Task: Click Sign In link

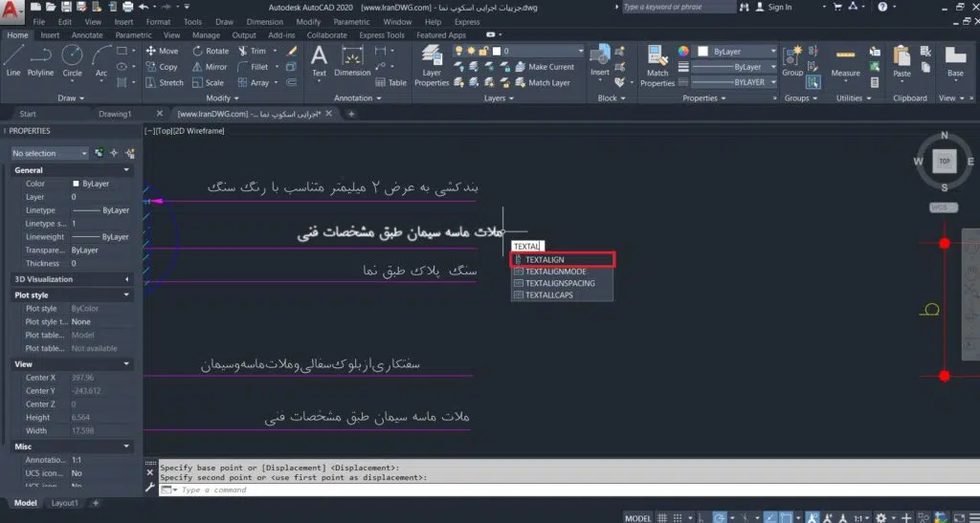Action: tap(780, 7)
